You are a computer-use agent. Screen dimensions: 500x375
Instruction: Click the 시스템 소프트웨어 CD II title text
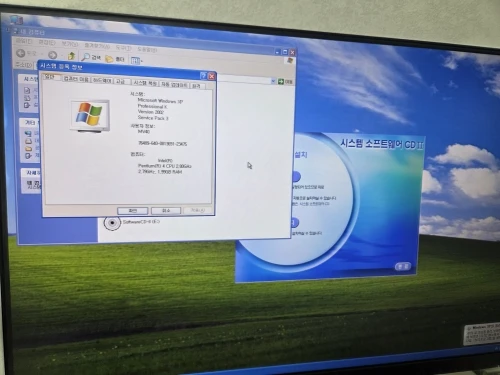coord(382,144)
